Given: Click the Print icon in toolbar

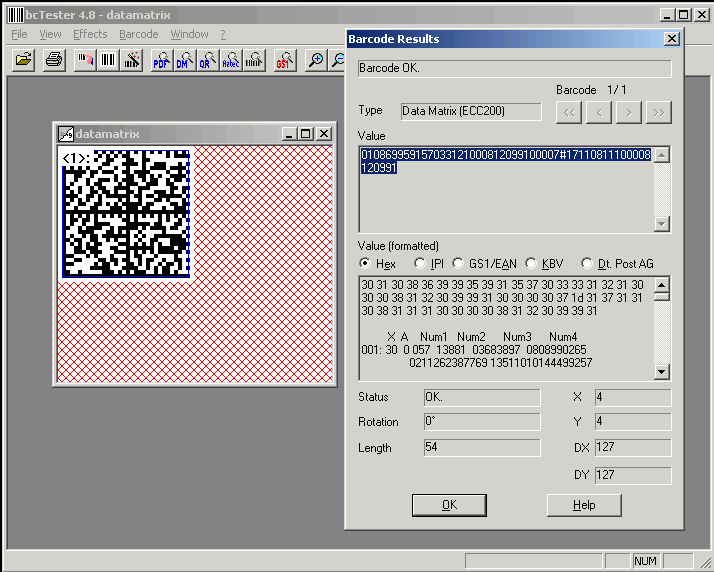Looking at the screenshot, I should click(54, 60).
